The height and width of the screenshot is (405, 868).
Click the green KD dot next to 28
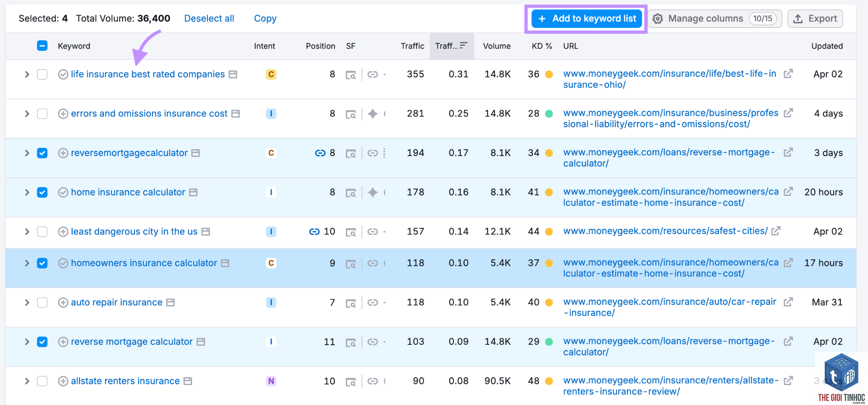(x=549, y=114)
